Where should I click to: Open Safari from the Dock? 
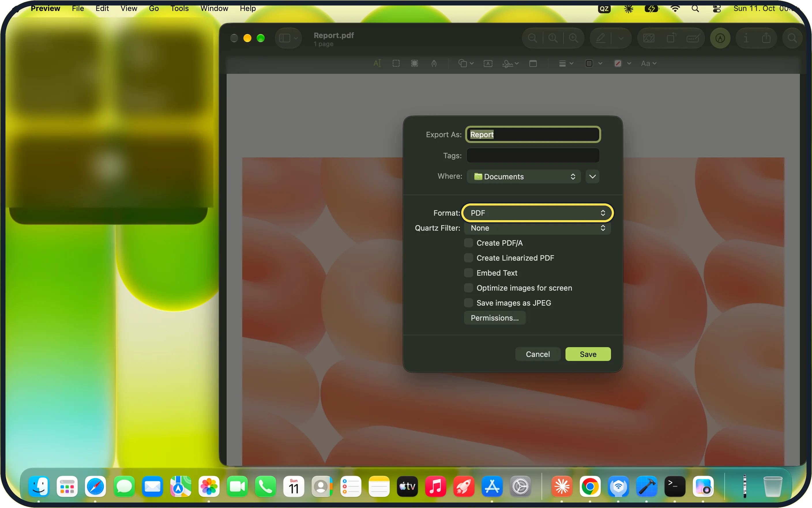tap(95, 486)
